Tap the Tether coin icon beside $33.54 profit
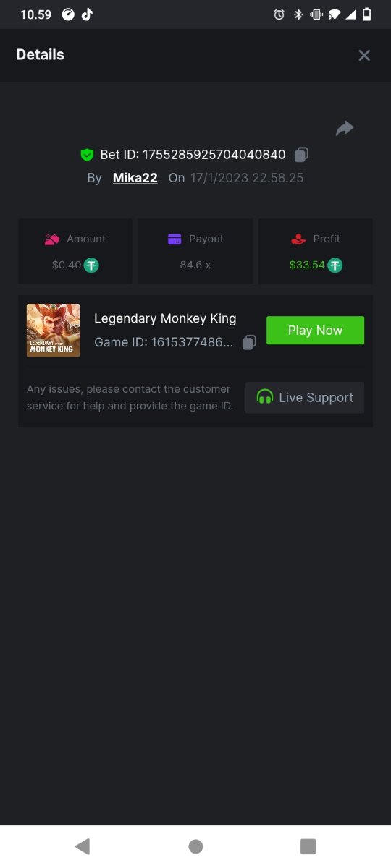This screenshot has height=868, width=391. (335, 265)
